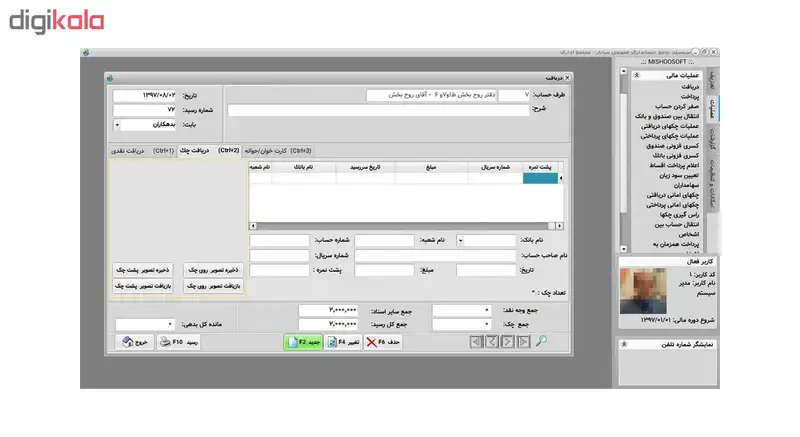Open the بابت dropdown (بدهکاران)
The height and width of the screenshot is (437, 800).
(x=118, y=125)
